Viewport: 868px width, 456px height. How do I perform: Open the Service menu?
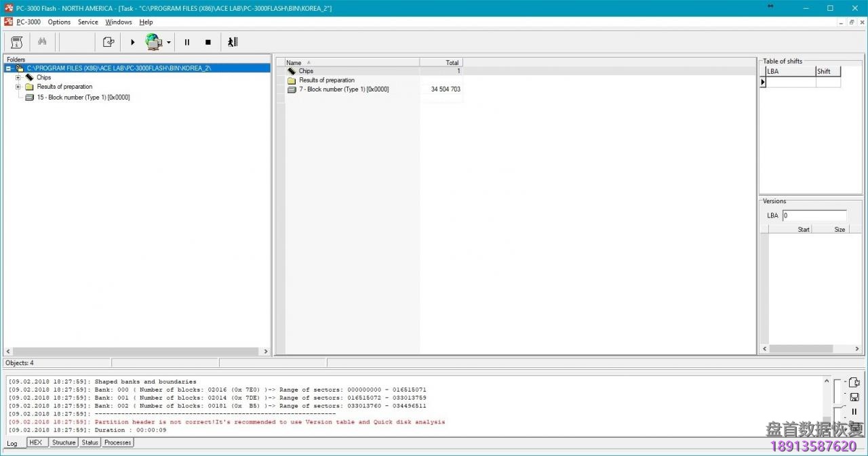click(87, 22)
